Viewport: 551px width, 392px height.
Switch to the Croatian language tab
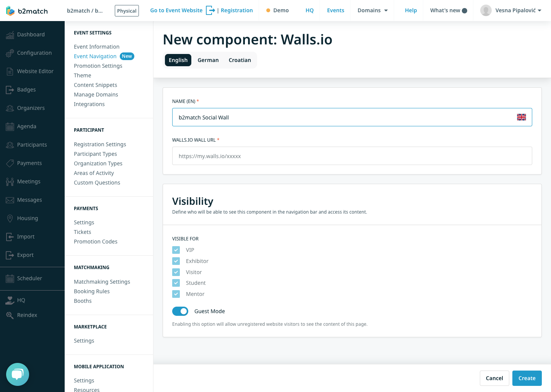pyautogui.click(x=240, y=60)
